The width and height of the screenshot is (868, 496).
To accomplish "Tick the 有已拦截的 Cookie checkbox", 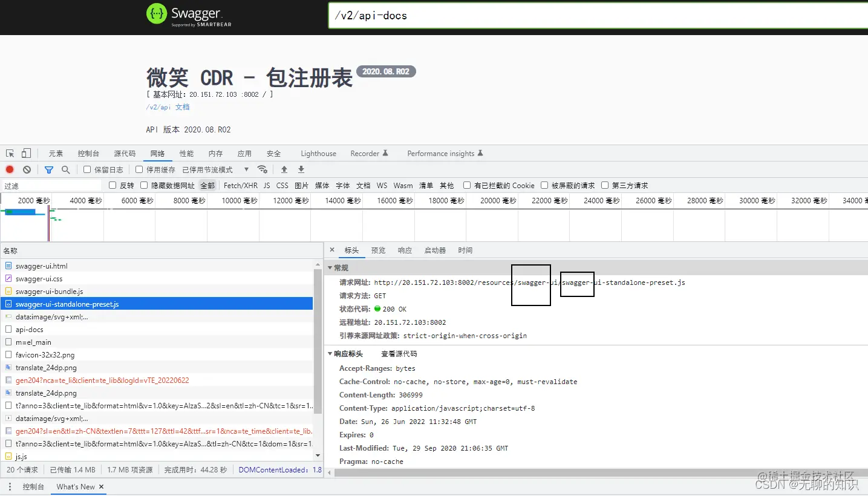I will [467, 185].
